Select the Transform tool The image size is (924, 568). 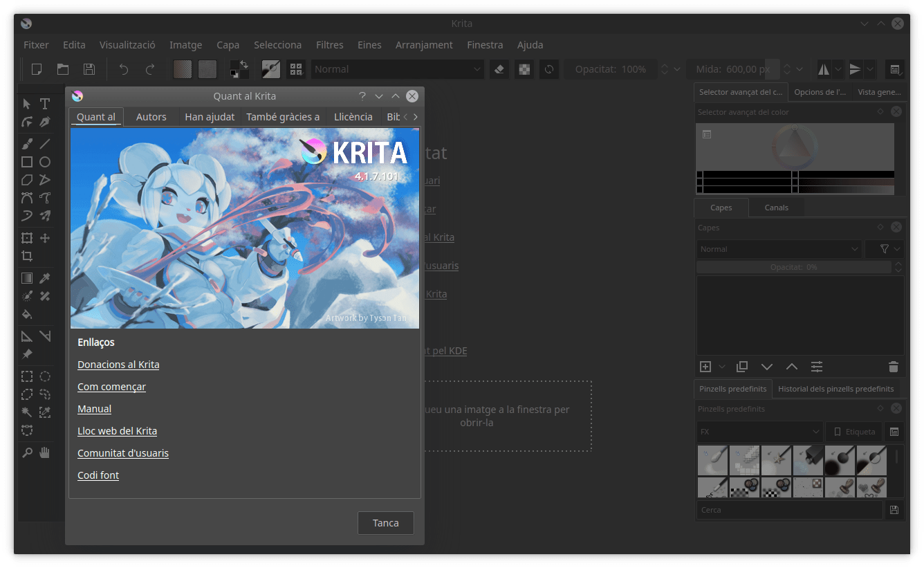pyautogui.click(x=26, y=238)
